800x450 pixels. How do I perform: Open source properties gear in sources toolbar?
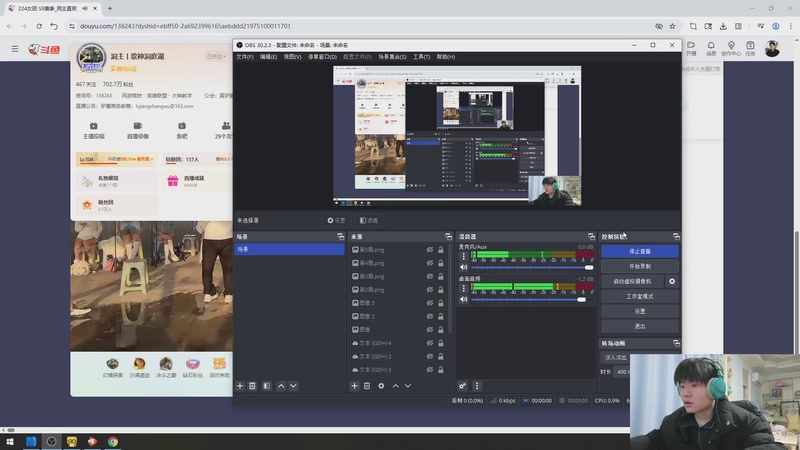(381, 385)
